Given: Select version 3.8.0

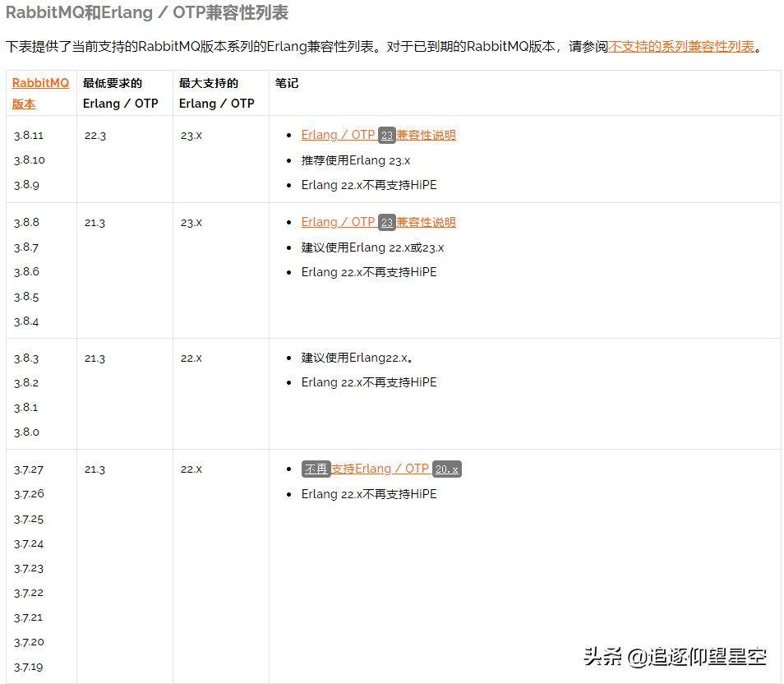Looking at the screenshot, I should (x=27, y=432).
